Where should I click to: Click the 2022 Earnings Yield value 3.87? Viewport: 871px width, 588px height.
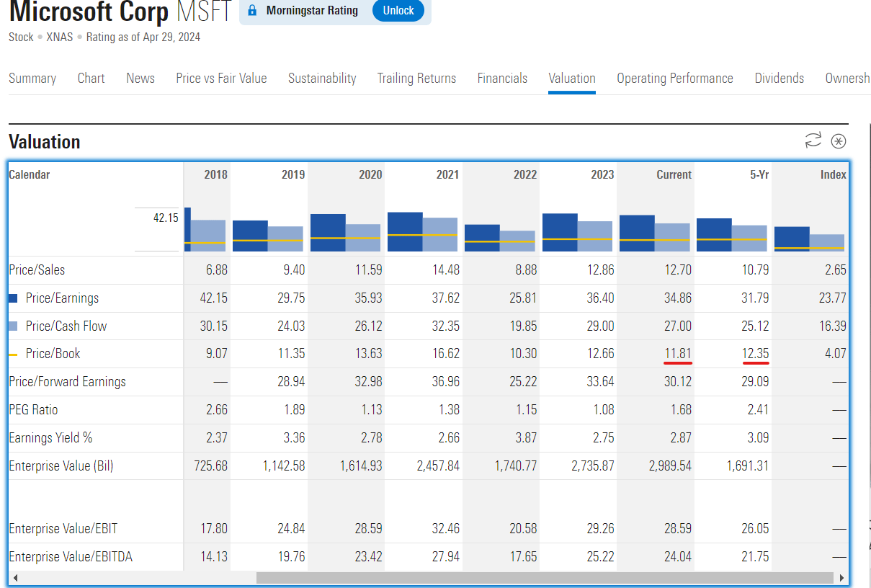(x=526, y=438)
